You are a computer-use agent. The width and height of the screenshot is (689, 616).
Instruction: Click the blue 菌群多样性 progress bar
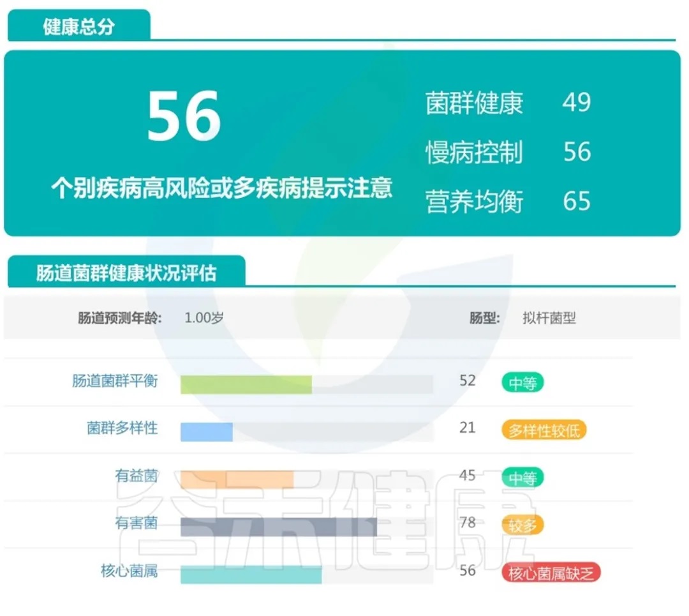click(x=207, y=432)
